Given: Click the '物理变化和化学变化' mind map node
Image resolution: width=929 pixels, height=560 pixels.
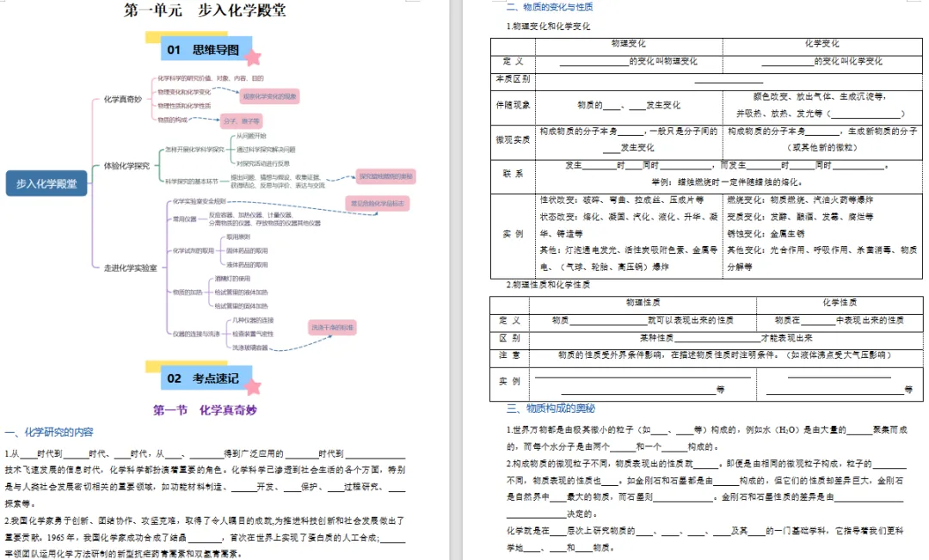Looking at the screenshot, I should [x=184, y=92].
